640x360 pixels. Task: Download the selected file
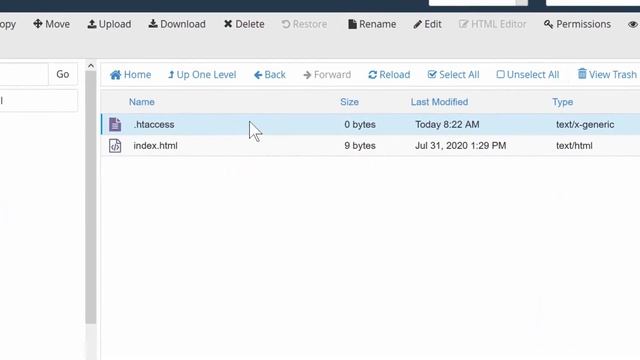point(177,24)
